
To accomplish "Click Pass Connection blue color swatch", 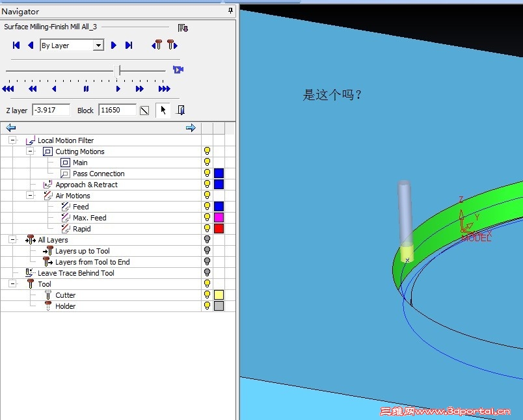I will click(219, 174).
